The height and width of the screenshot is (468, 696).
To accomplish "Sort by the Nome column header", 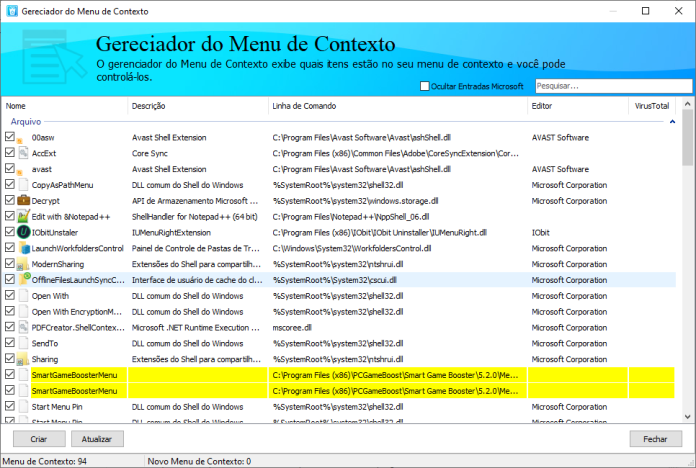I will (x=65, y=106).
